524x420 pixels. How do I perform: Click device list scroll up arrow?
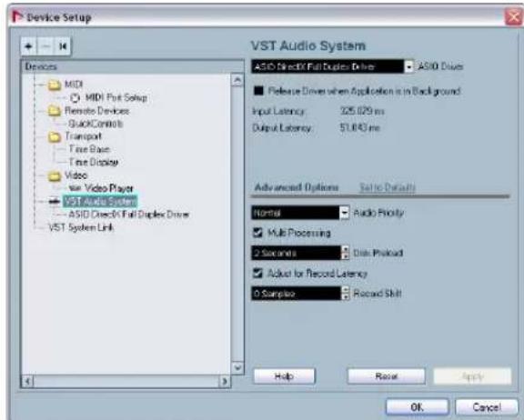click(x=237, y=80)
